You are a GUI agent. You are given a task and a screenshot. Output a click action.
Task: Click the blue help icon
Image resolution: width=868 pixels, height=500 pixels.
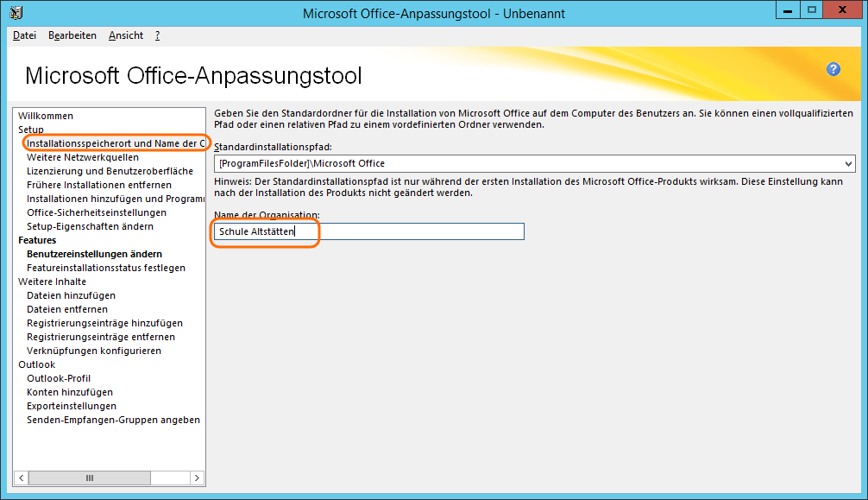[833, 69]
